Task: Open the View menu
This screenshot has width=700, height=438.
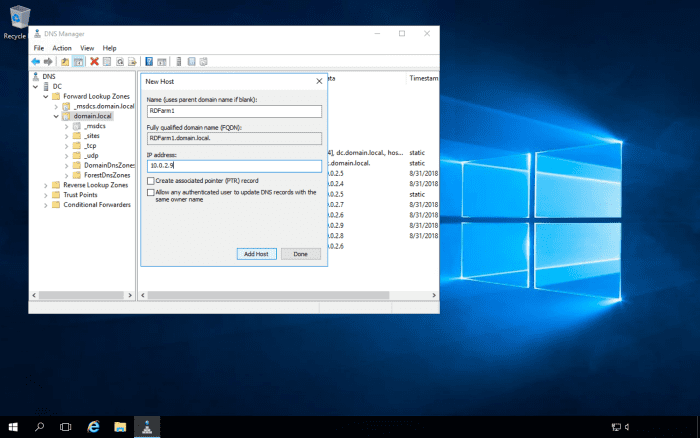Action: [87, 48]
